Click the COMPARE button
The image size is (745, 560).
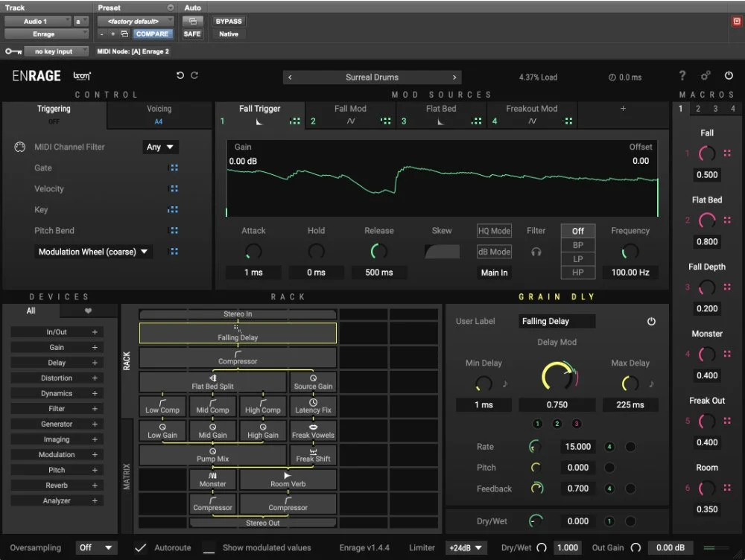click(152, 34)
